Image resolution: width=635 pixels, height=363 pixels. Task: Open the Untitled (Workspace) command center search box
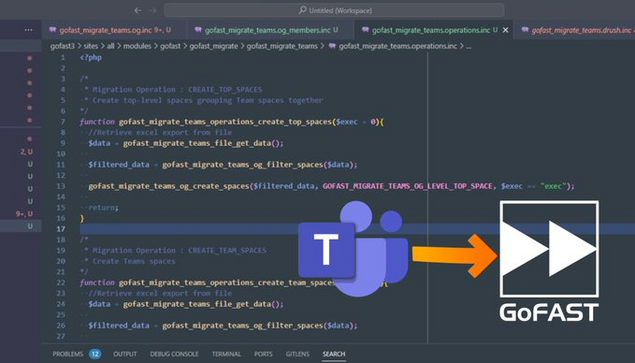pyautogui.click(x=334, y=10)
